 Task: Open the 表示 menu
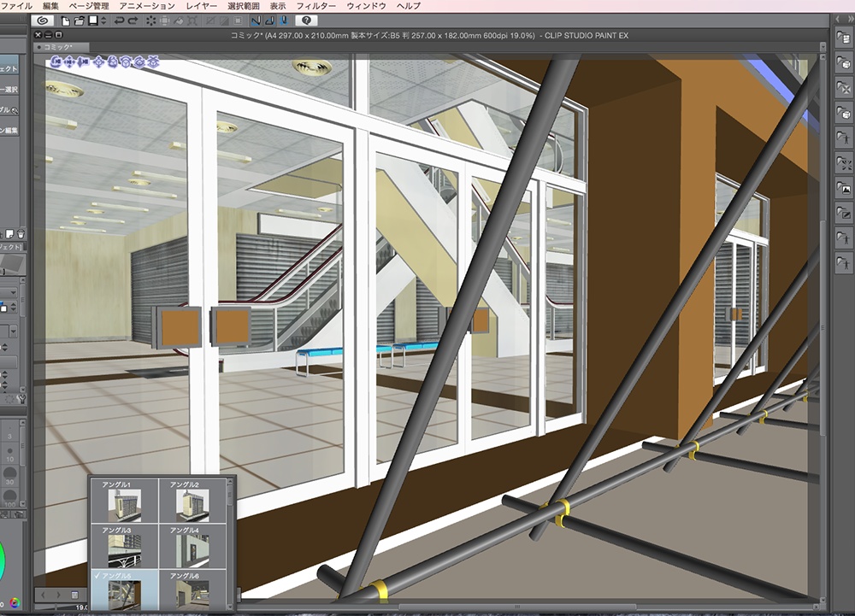pyautogui.click(x=278, y=6)
